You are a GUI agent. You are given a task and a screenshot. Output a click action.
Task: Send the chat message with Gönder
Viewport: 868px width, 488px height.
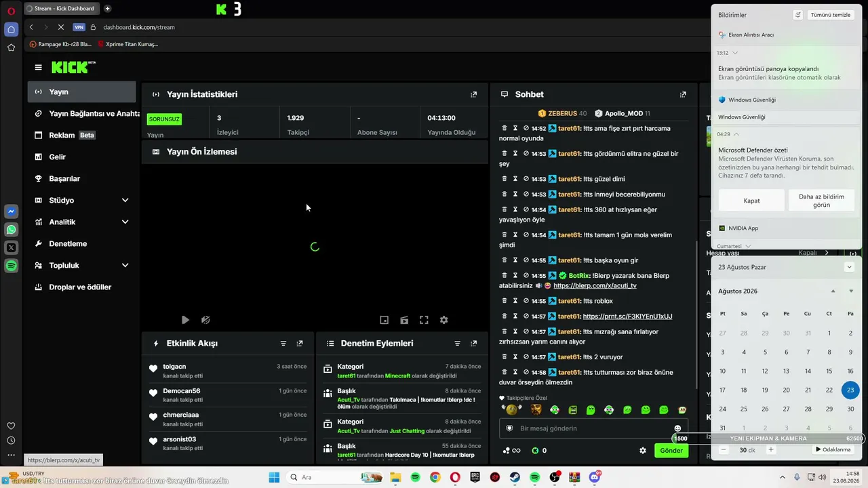tap(671, 450)
